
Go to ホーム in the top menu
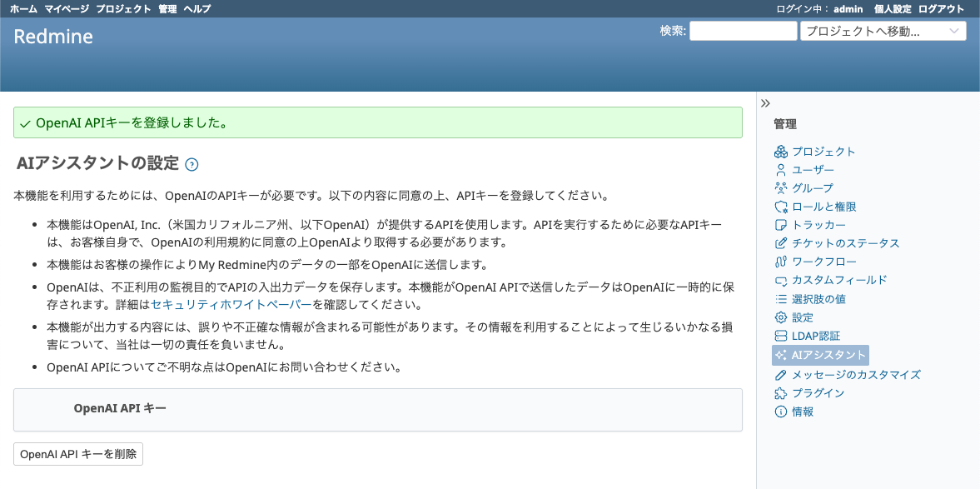coord(24,9)
